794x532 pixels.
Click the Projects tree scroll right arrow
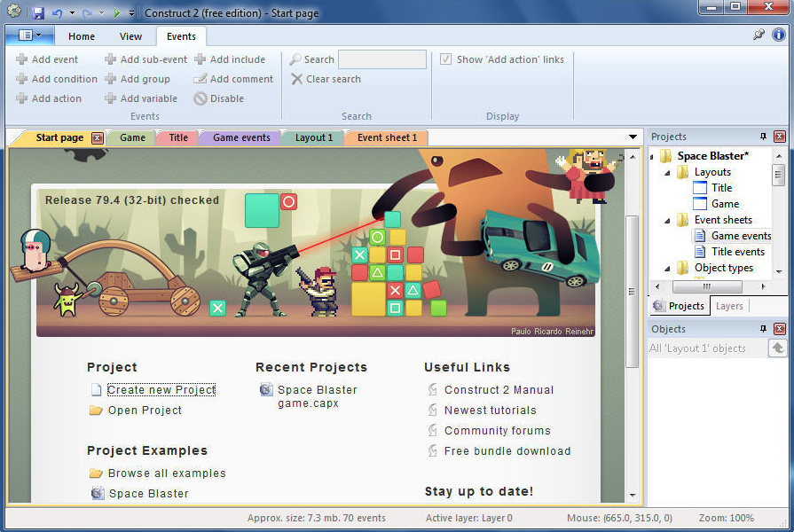pyautogui.click(x=764, y=286)
